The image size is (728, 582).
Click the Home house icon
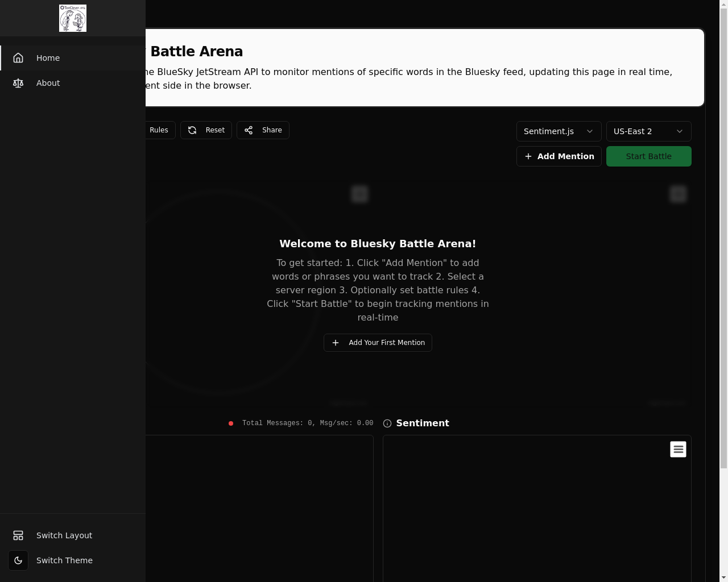18,58
